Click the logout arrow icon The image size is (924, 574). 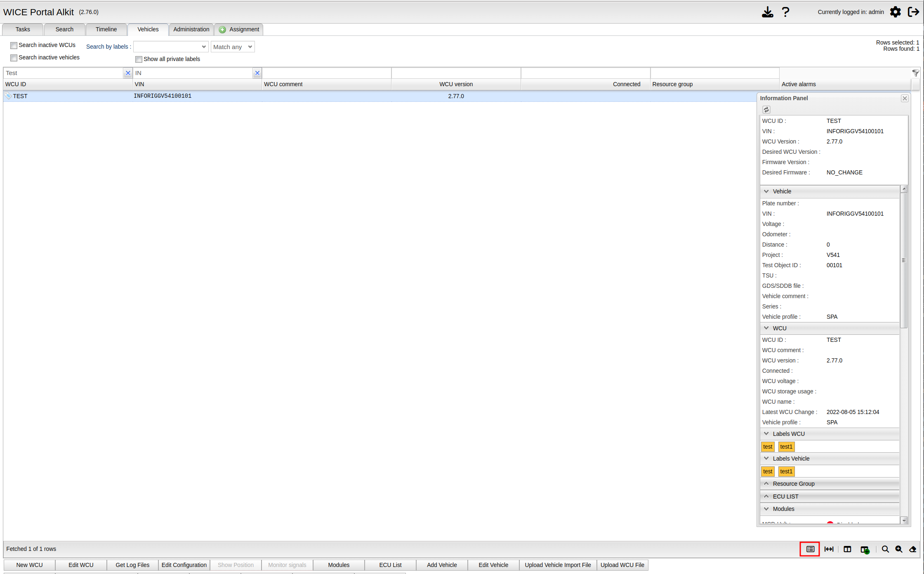coord(913,12)
